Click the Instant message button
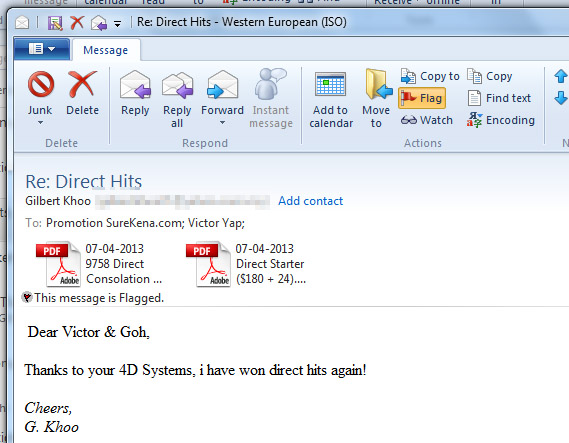The height and width of the screenshot is (443, 569). tap(271, 99)
